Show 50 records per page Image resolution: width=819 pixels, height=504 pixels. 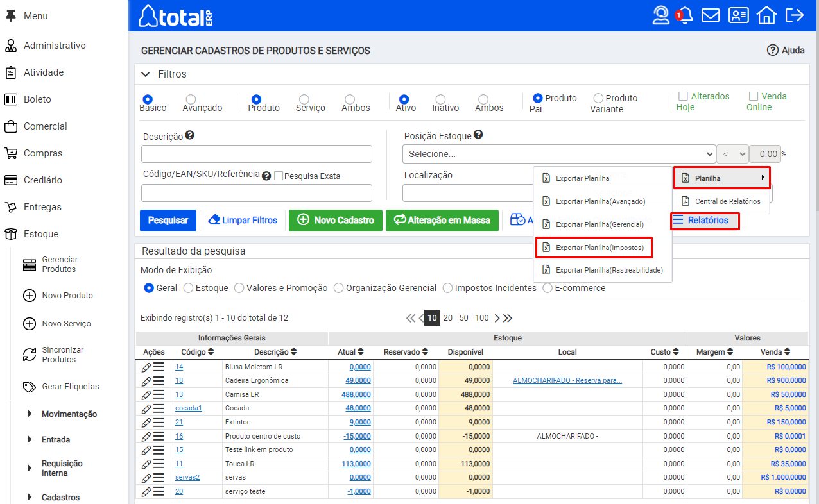pyautogui.click(x=463, y=318)
